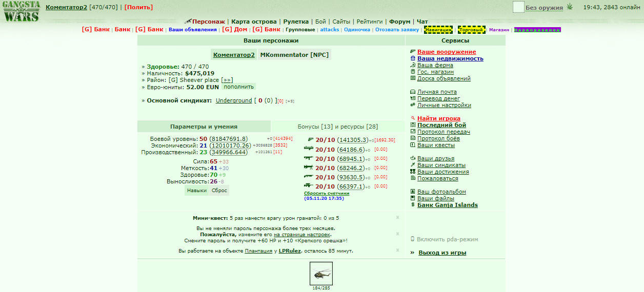Open the Банк Ganja Islands link
This screenshot has height=292, width=644.
pos(448,205)
